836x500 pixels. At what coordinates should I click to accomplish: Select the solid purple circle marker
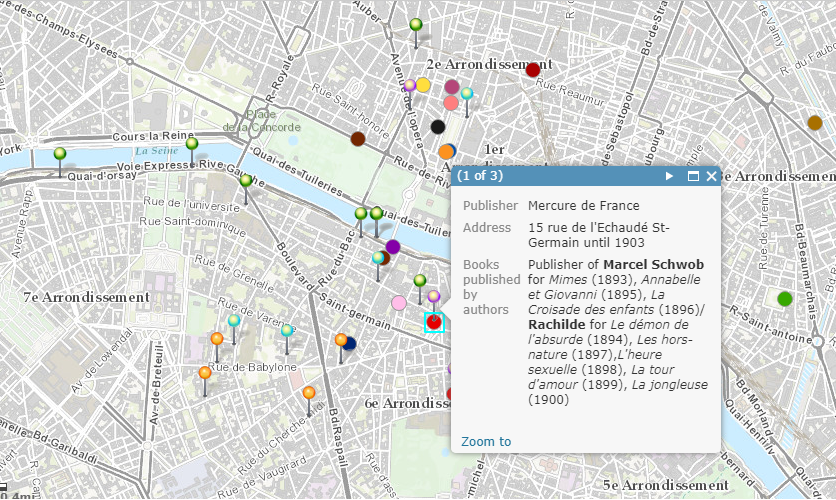(393, 247)
